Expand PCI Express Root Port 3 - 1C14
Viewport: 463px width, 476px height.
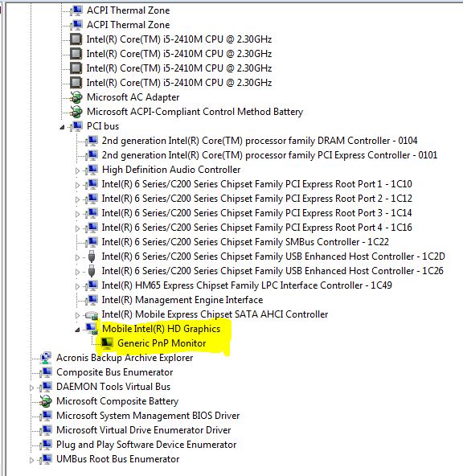[77, 214]
